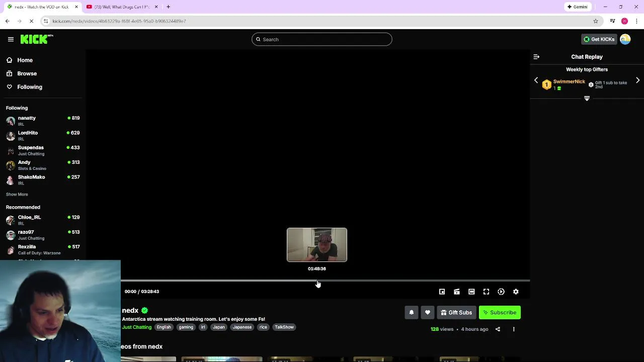This screenshot has height=362, width=644.
Task: Click the nedx channel name
Action: 130,310
